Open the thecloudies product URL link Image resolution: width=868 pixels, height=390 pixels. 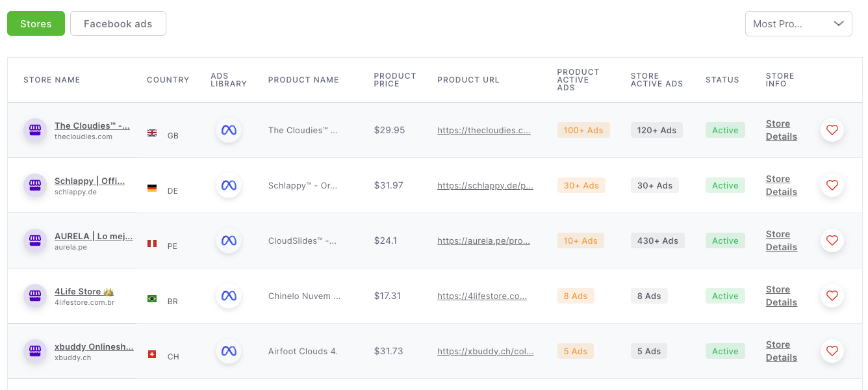484,130
